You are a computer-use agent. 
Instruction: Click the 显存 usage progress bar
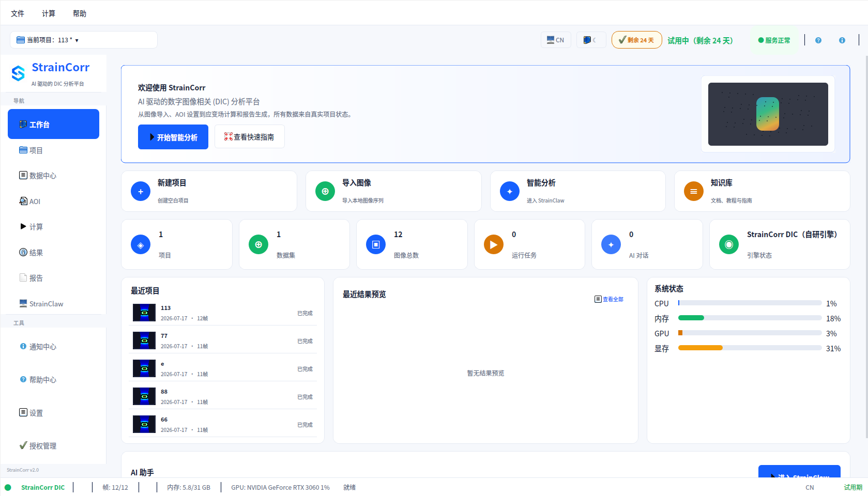(750, 348)
